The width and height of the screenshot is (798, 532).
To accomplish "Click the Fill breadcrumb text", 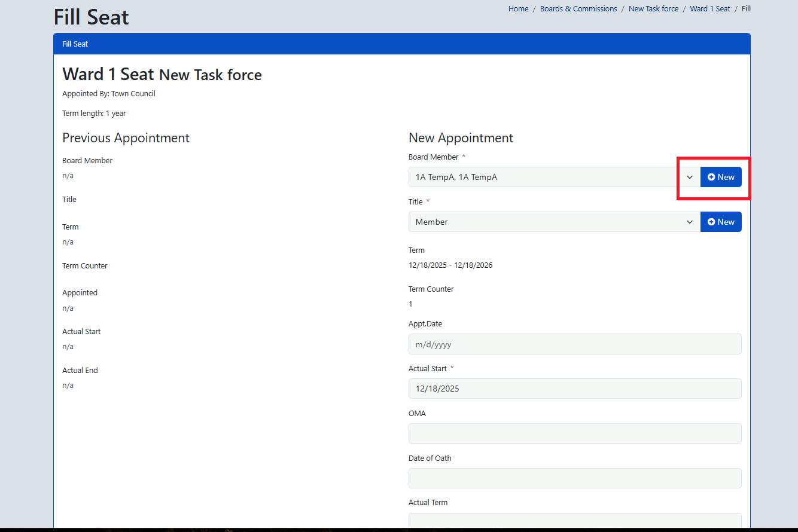I will (746, 9).
